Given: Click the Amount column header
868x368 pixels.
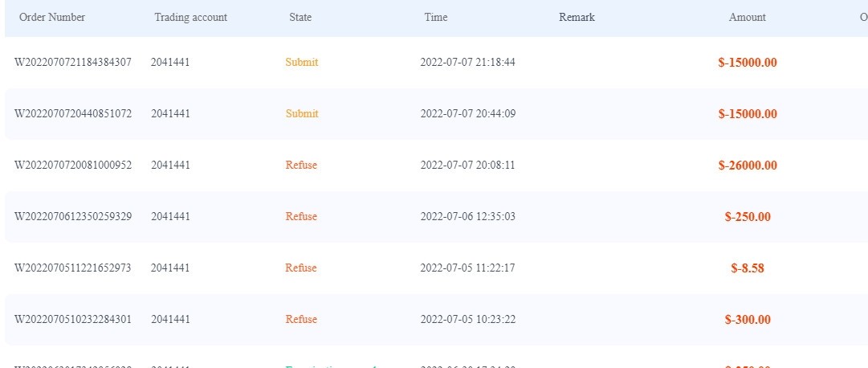Looking at the screenshot, I should pos(747,17).
